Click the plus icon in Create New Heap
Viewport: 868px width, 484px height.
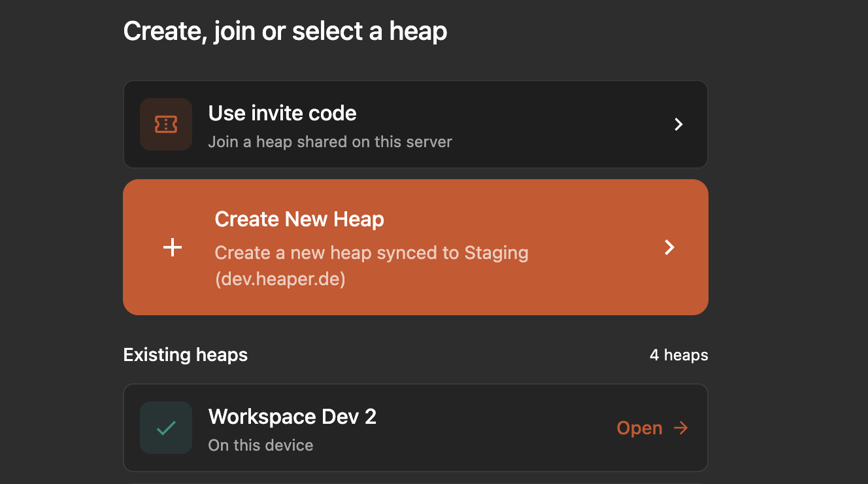click(x=173, y=247)
